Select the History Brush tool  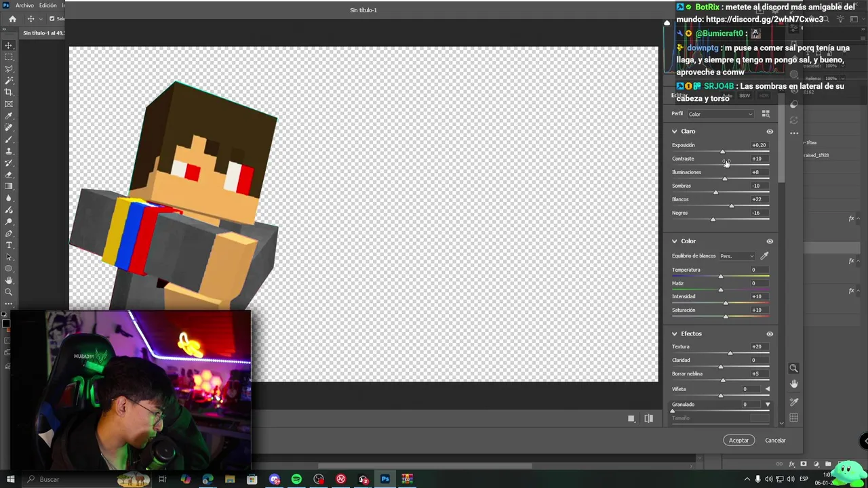(x=9, y=163)
